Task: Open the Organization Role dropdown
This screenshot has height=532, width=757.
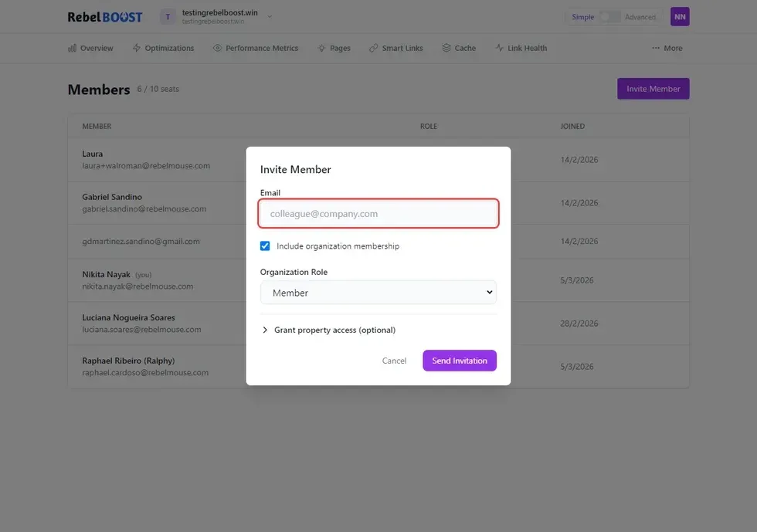Action: point(378,293)
